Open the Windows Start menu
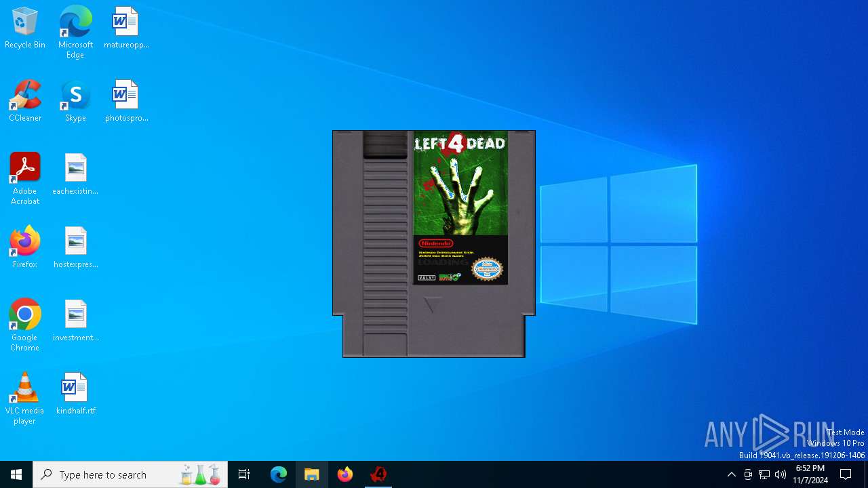Viewport: 868px width, 488px height. click(16, 474)
